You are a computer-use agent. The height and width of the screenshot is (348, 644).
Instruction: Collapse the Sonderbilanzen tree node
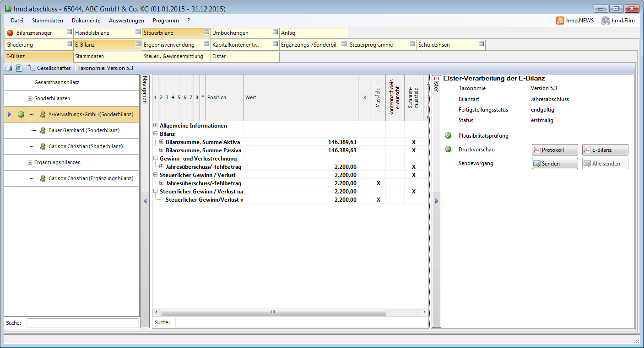point(30,98)
